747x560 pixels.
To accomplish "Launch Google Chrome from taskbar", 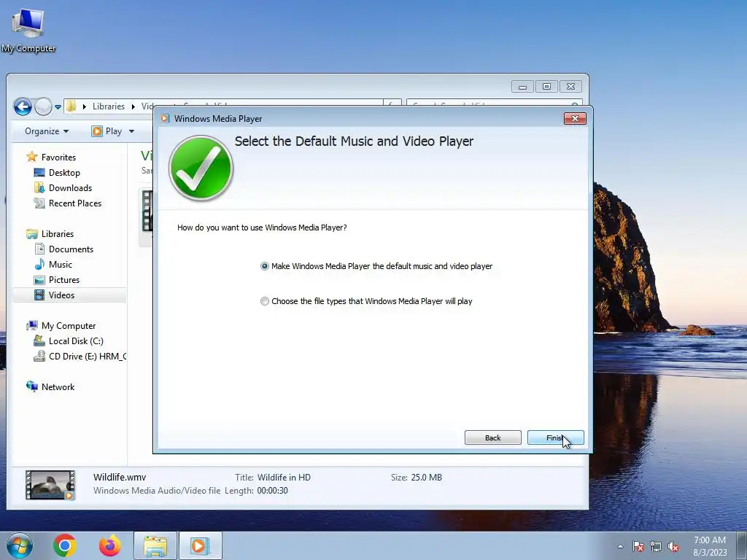I will pos(65,545).
